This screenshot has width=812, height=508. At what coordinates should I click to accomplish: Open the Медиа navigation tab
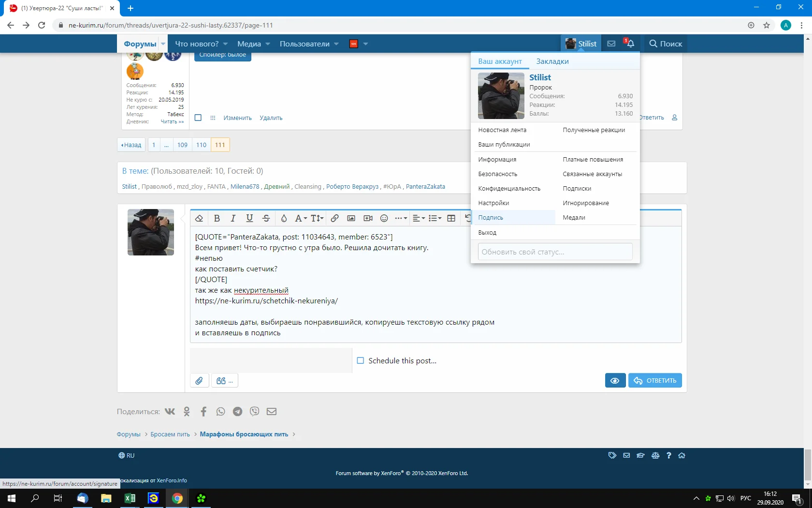[x=249, y=44]
